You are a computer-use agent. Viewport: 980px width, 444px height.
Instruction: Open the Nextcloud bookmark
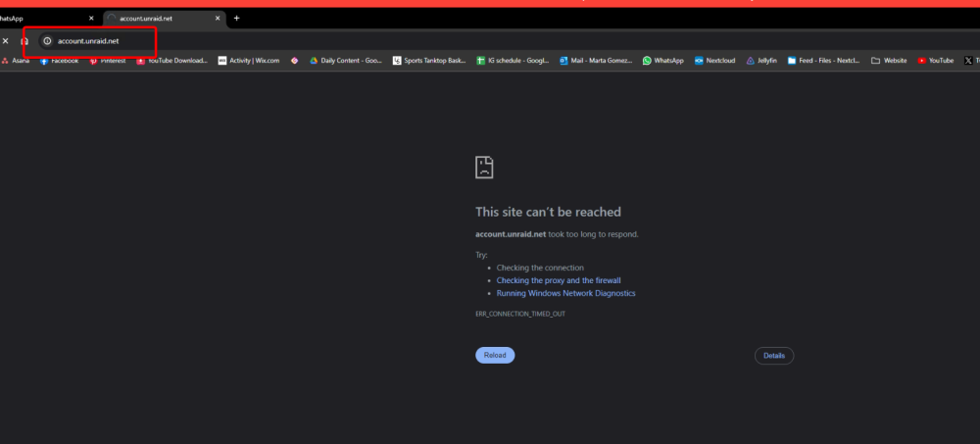click(x=715, y=61)
